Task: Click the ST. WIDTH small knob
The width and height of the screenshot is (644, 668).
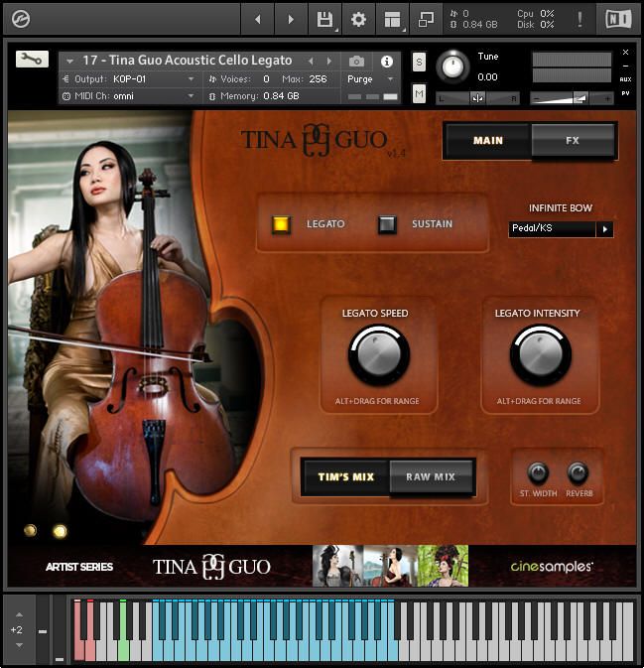Action: click(x=538, y=472)
